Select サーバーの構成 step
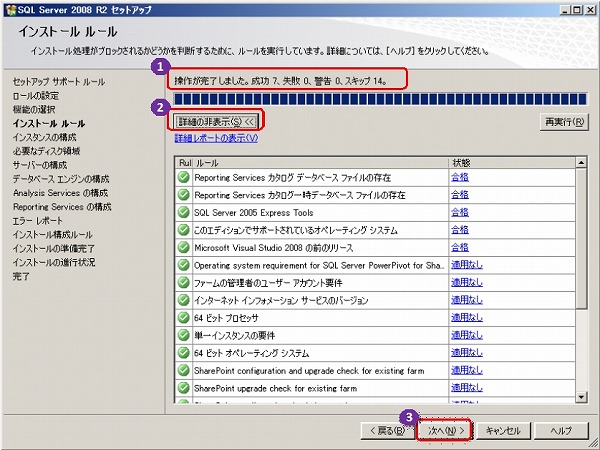Image resolution: width=600 pixels, height=450 pixels. tap(40, 165)
